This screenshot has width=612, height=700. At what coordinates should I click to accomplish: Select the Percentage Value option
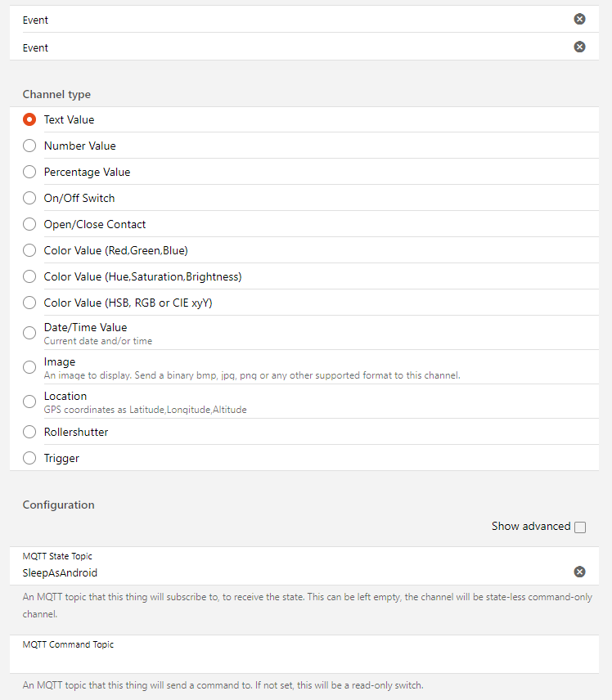point(29,172)
